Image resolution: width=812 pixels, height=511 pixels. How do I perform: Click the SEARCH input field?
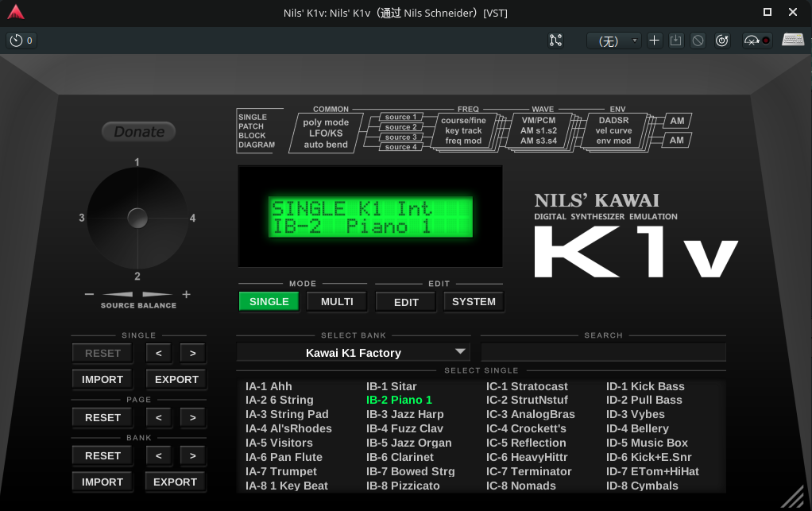[x=603, y=353]
